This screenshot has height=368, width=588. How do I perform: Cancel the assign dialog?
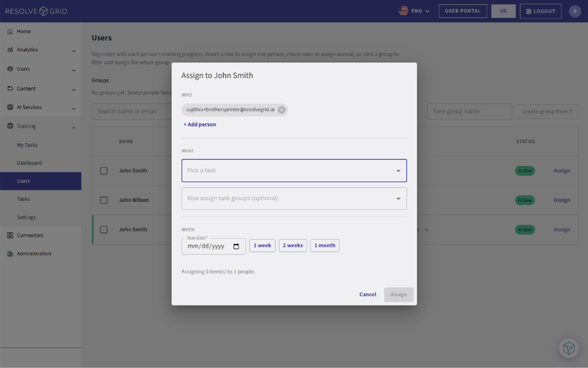coord(367,294)
